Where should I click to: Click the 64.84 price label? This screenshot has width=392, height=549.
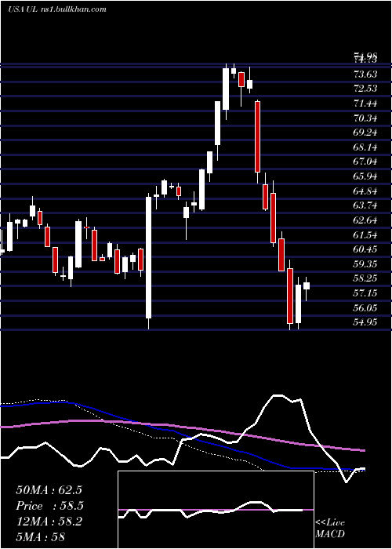[365, 191]
